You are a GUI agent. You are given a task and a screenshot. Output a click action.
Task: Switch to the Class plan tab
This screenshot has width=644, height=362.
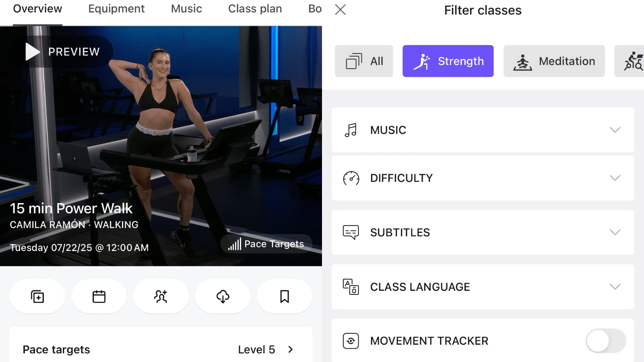point(255,9)
